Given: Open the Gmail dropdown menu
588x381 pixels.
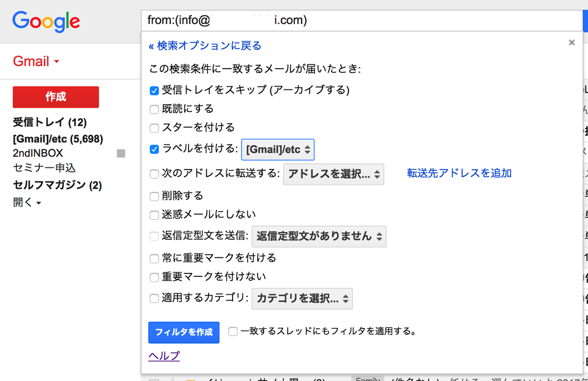Looking at the screenshot, I should pyautogui.click(x=36, y=61).
